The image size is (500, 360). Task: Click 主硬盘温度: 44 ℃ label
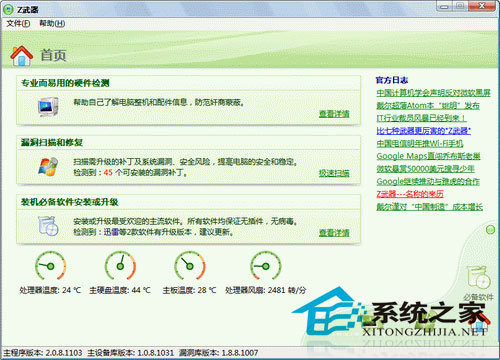tap(120, 290)
